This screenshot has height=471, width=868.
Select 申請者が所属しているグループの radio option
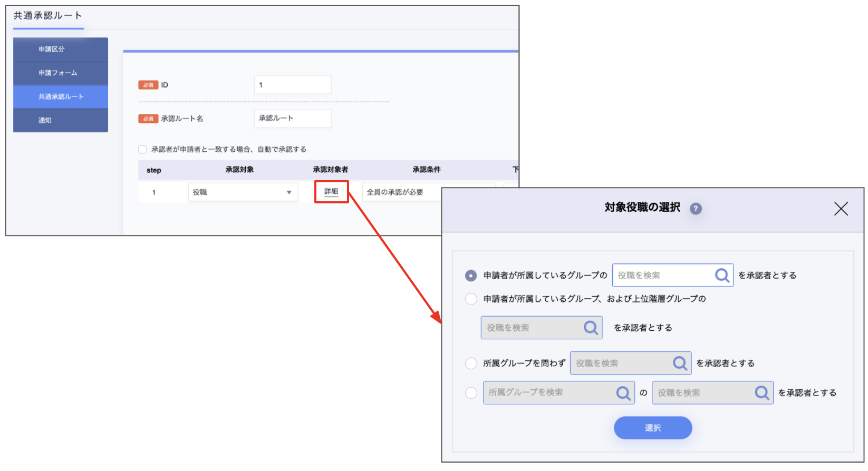click(471, 276)
